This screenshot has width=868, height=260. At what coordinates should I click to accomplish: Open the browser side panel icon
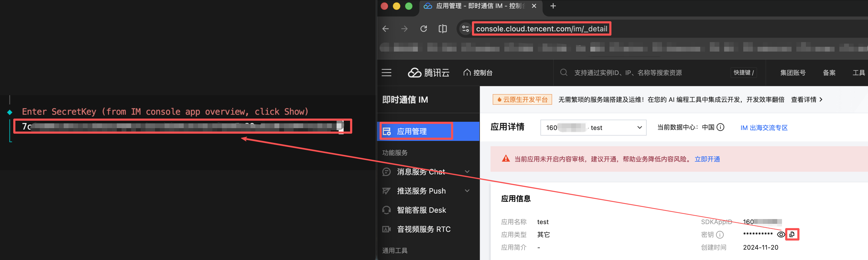click(442, 29)
